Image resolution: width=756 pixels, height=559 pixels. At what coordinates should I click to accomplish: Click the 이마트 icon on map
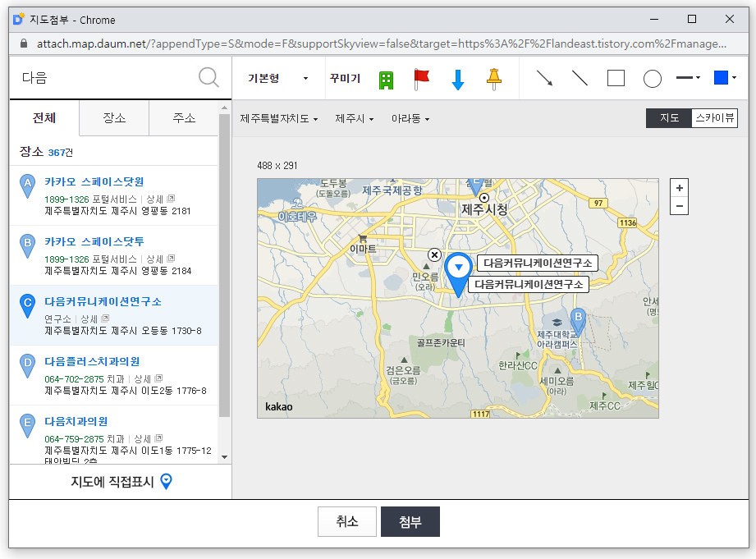pos(363,239)
